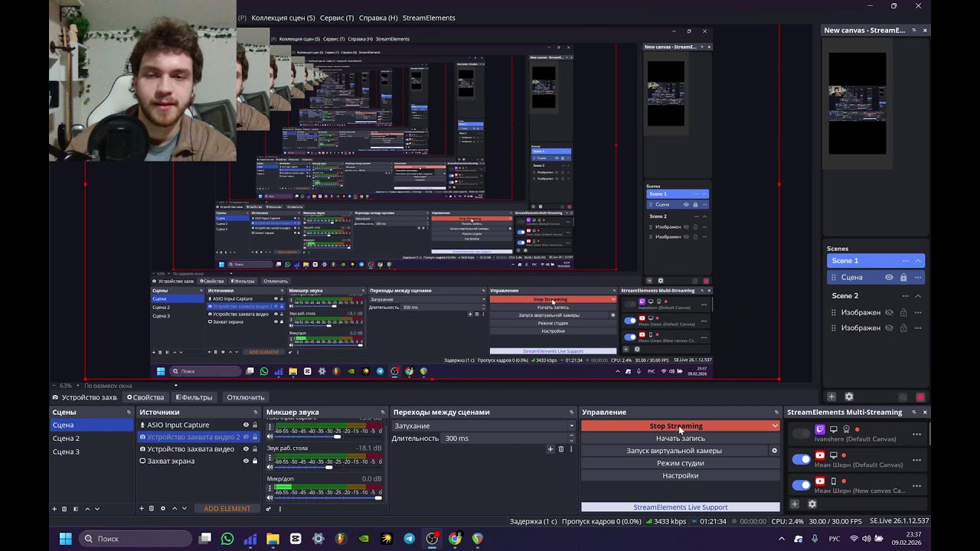The image size is (980, 551).
Task: Open Свойства for the selected source
Action: (x=145, y=397)
